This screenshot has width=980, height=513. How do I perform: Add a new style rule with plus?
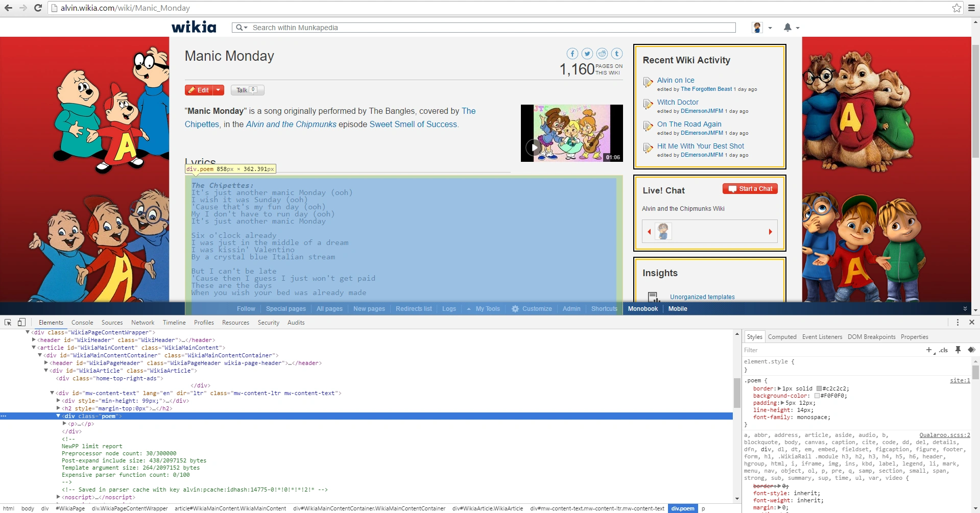click(929, 350)
